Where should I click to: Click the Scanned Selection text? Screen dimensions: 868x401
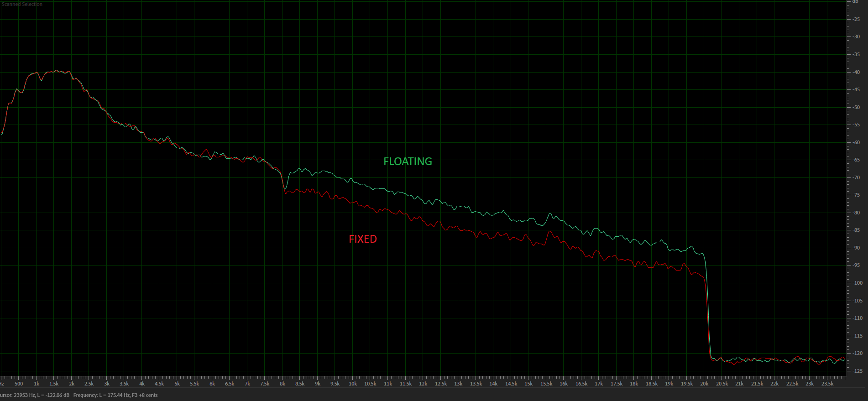point(22,4)
